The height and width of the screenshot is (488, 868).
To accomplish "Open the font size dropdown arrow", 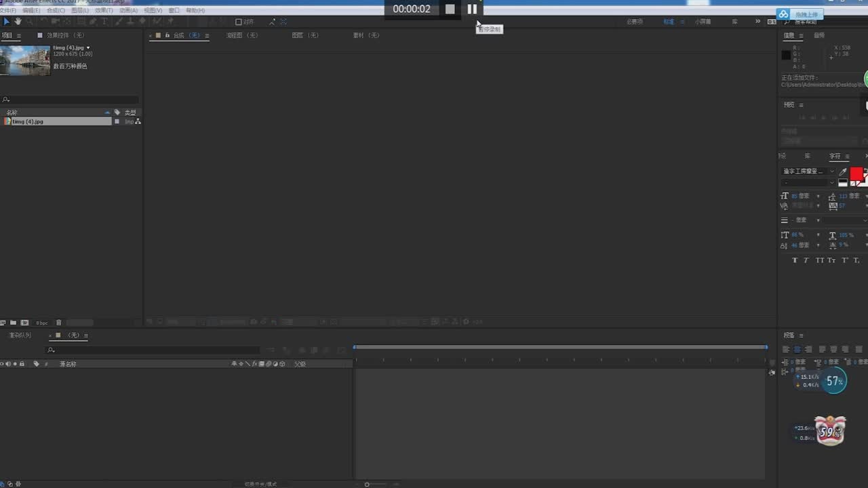I will pos(818,196).
